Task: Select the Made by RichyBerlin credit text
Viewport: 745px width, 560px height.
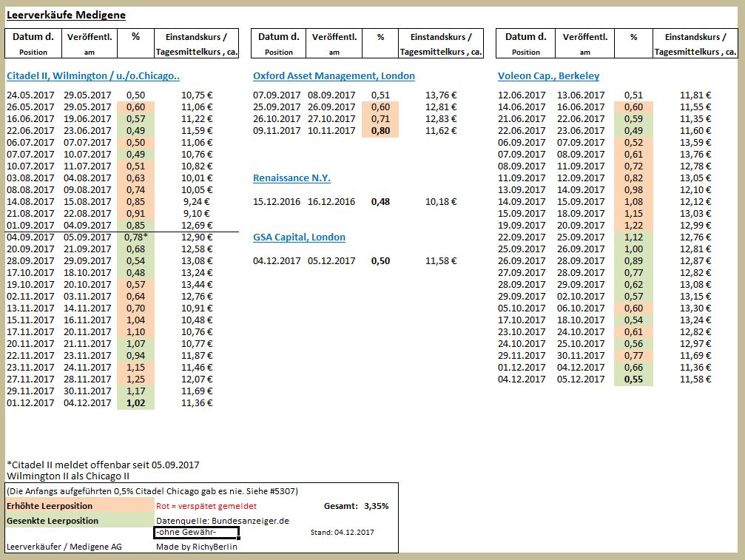Action: (x=198, y=546)
